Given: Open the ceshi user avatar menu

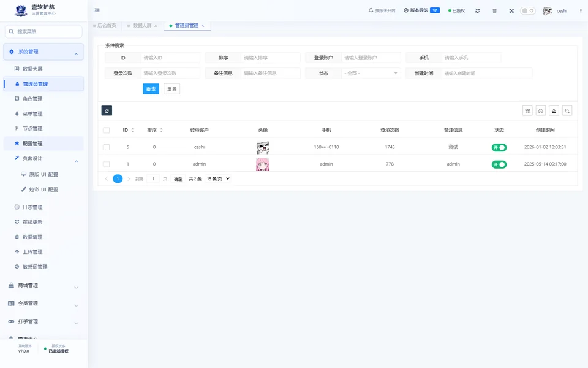Looking at the screenshot, I should tap(556, 11).
